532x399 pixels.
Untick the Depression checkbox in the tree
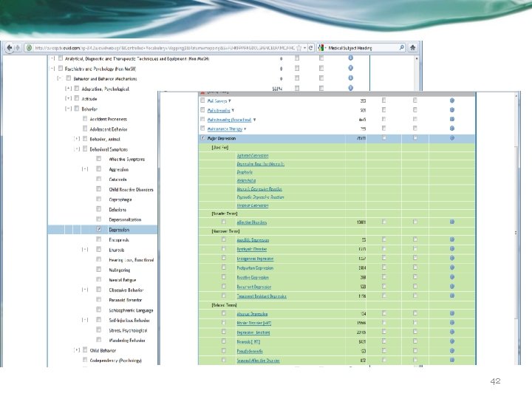(x=99, y=229)
